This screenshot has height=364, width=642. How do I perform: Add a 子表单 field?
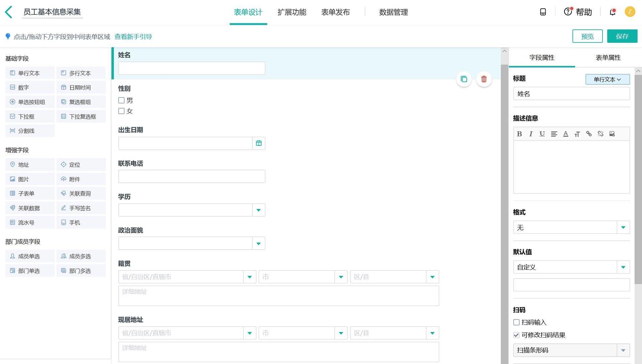pyautogui.click(x=30, y=193)
